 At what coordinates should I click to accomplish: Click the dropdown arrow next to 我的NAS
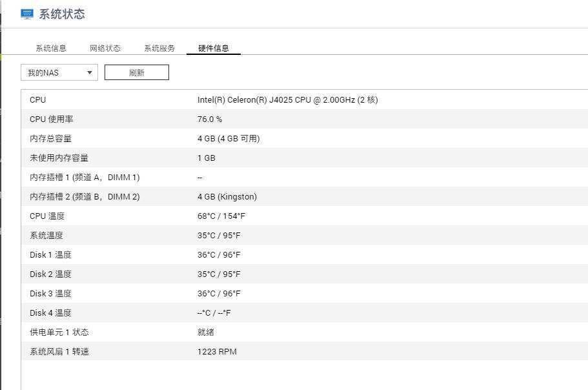tap(90, 72)
